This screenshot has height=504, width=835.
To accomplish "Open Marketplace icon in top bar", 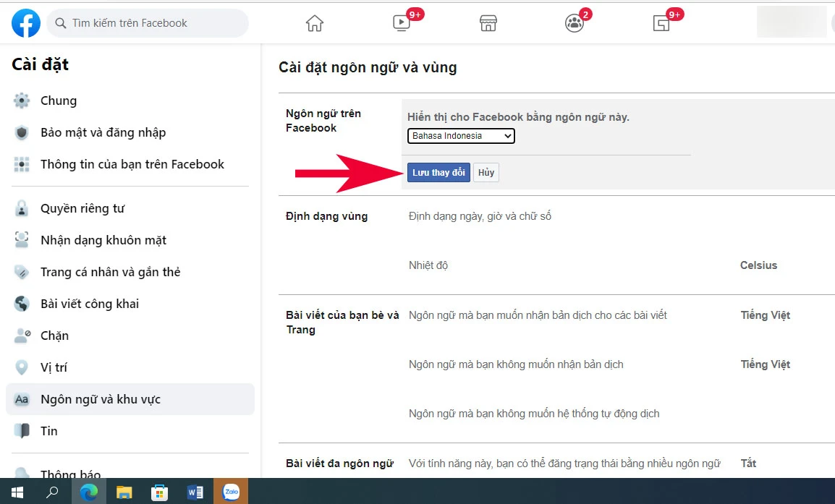I will coord(488,22).
